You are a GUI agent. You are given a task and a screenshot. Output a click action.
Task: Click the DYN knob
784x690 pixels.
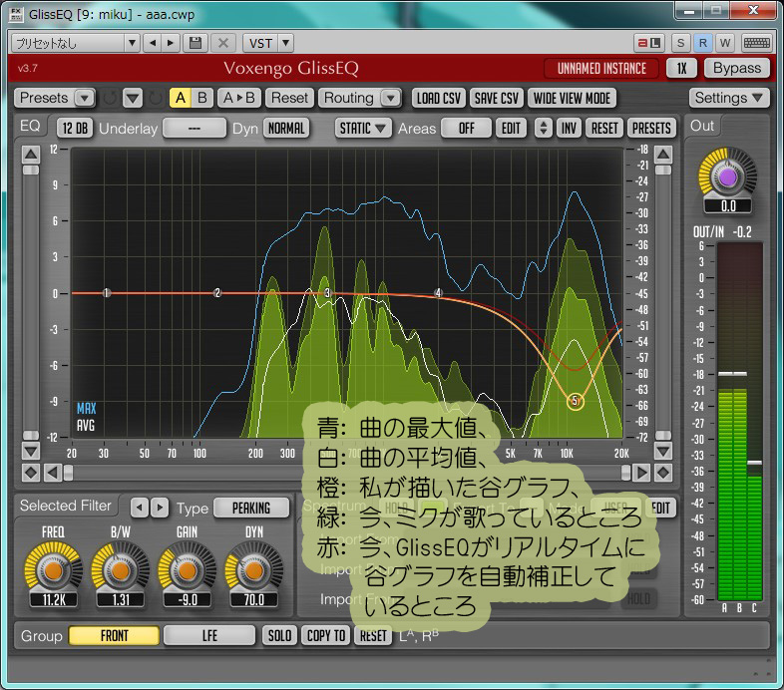tap(254, 570)
